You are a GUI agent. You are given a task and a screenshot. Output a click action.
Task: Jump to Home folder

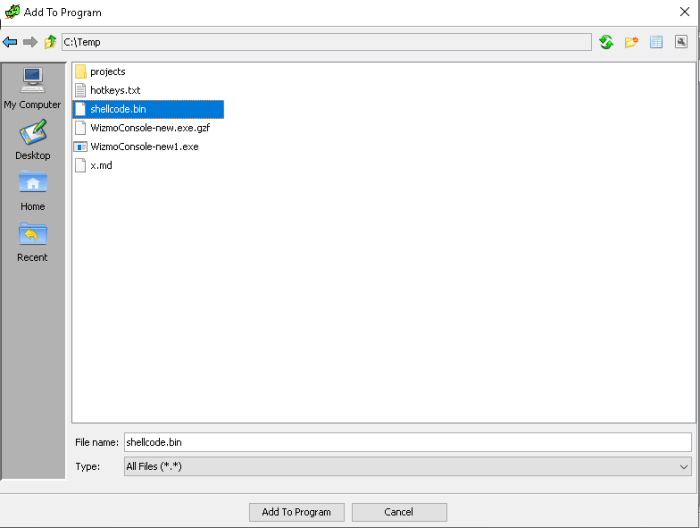coord(33,191)
